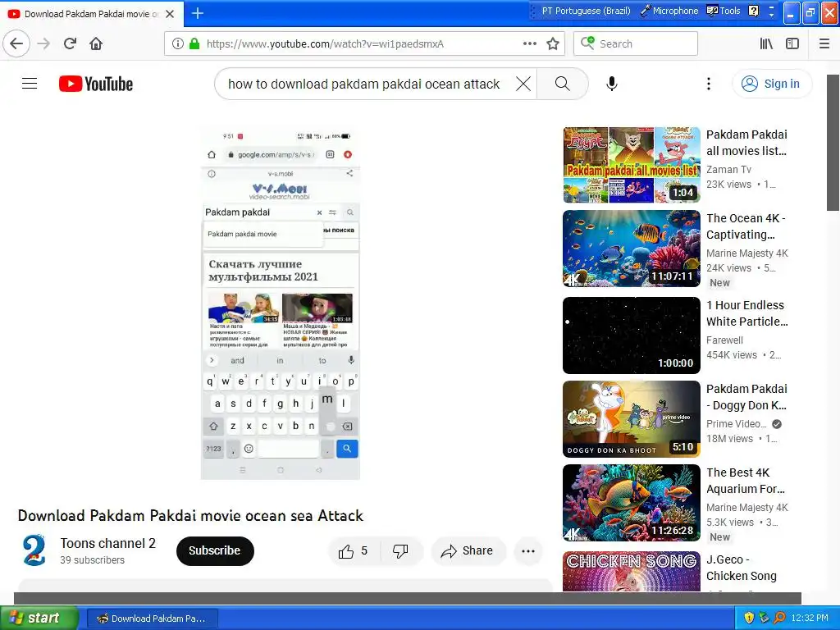The height and width of the screenshot is (630, 840).
Task: Open PT Portuguese (Brazil) language bar item
Action: pos(586,11)
